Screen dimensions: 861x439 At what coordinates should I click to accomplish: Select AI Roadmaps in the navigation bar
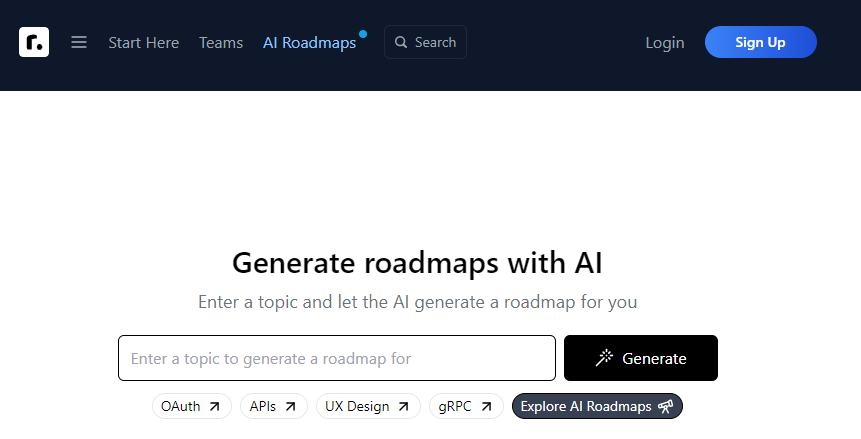click(309, 42)
